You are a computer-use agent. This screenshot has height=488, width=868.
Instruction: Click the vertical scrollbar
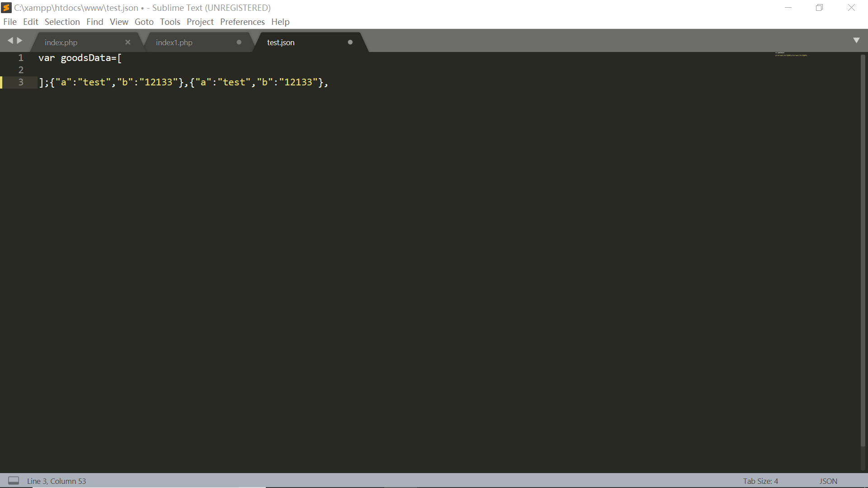[863, 250]
